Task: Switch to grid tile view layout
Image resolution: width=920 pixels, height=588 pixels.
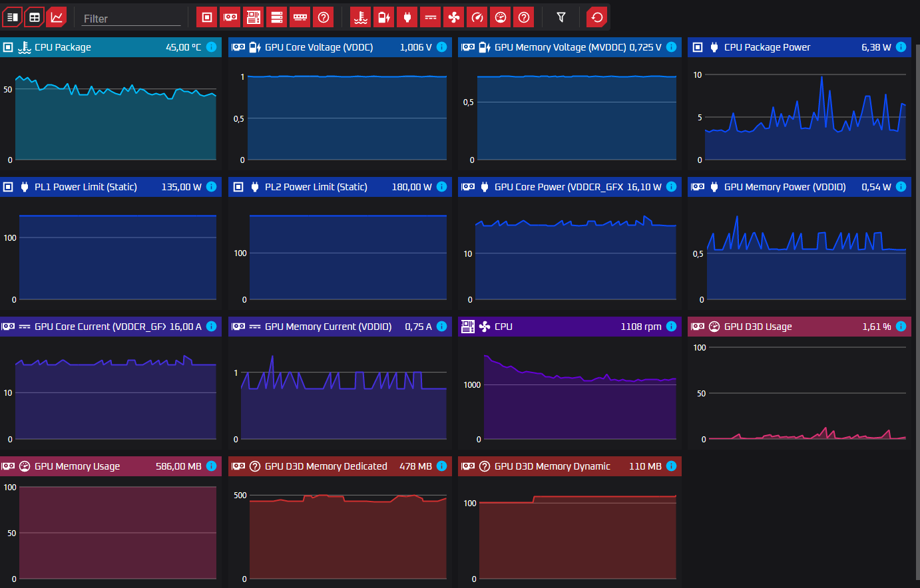Action: coord(35,17)
